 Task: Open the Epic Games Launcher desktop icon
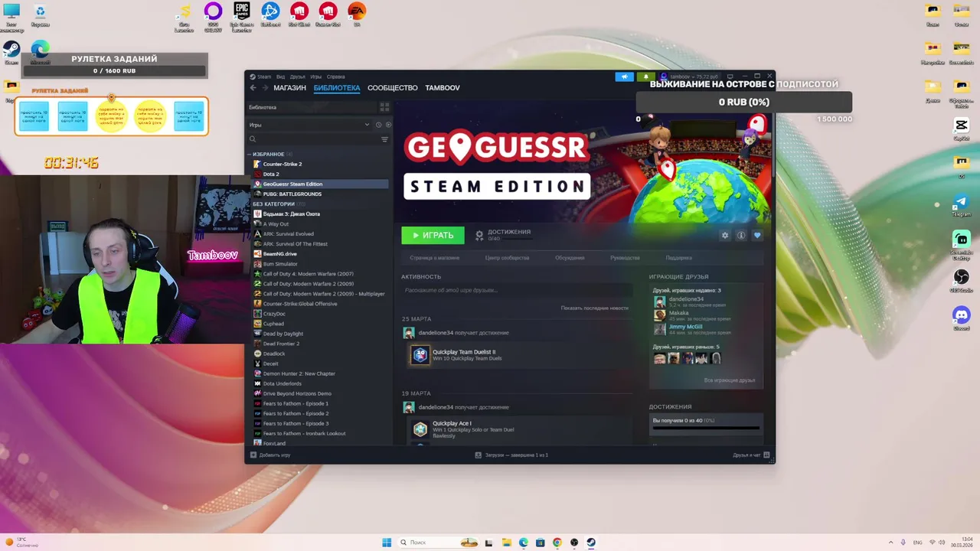[x=241, y=16]
